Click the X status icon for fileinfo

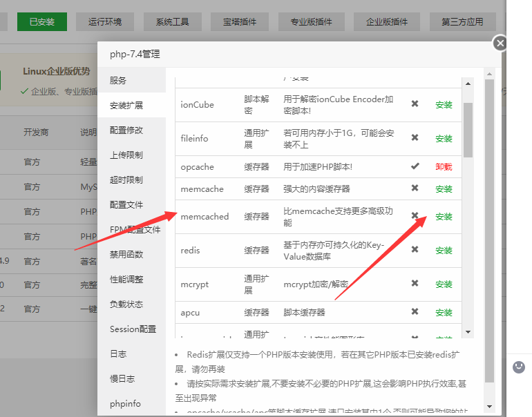click(415, 137)
